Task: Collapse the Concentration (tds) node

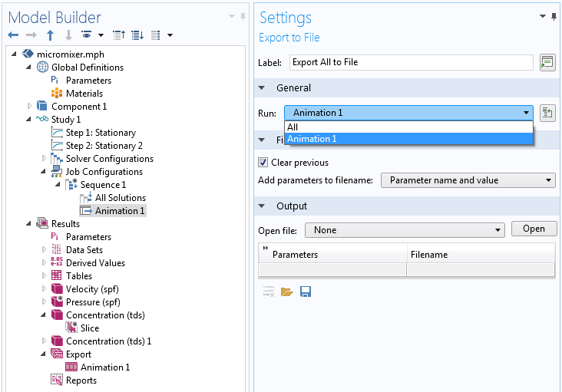Action: point(43,315)
